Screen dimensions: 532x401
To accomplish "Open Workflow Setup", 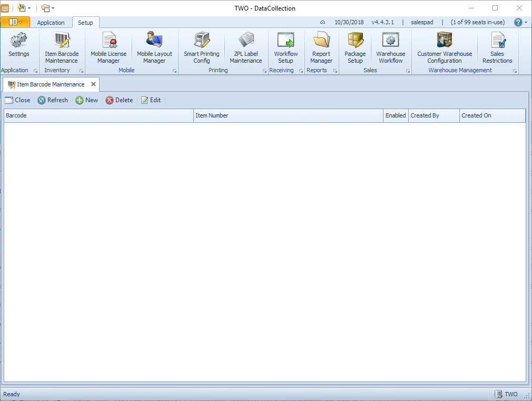I will (x=285, y=47).
